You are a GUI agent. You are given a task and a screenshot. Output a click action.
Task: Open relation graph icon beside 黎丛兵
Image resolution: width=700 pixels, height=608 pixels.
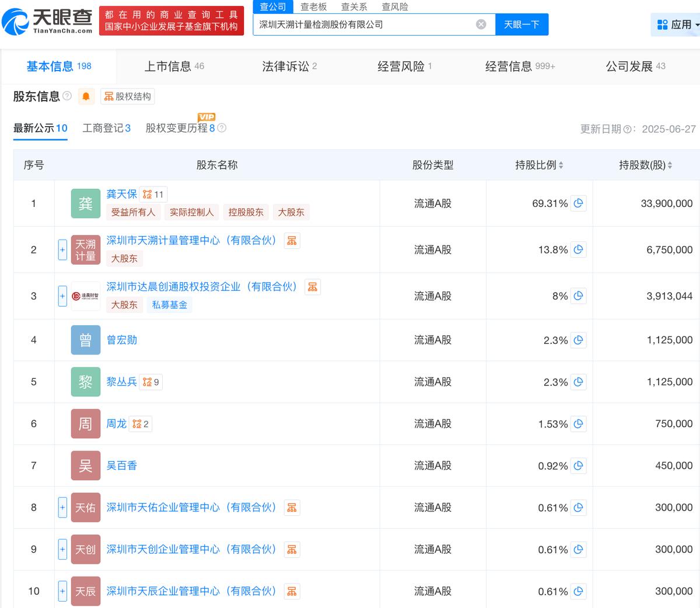(150, 382)
